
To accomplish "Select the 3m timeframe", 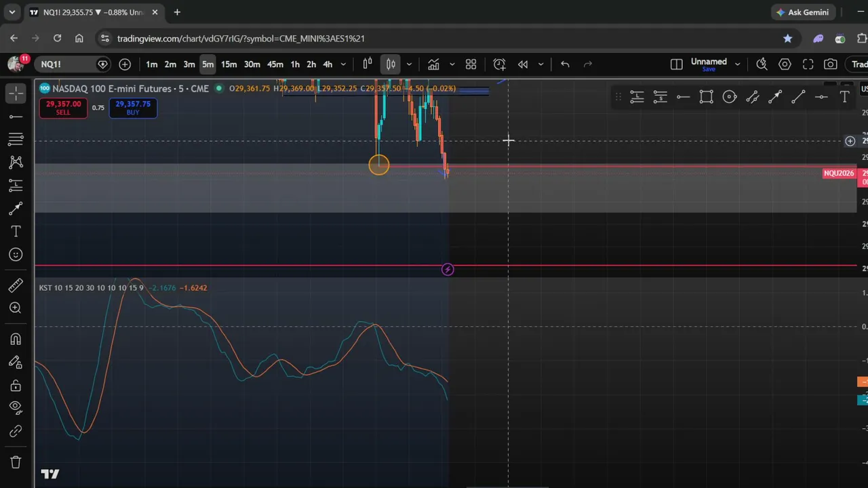I will click(x=189, y=64).
